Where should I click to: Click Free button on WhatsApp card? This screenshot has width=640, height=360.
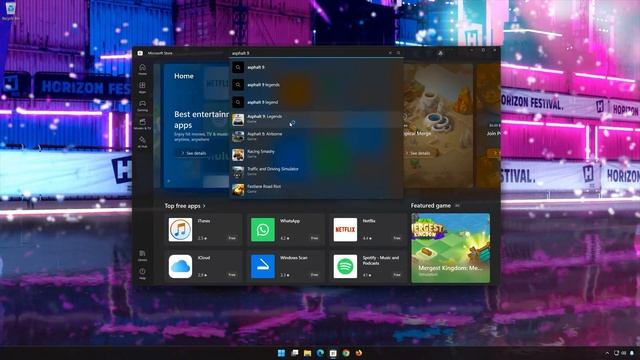[315, 238]
